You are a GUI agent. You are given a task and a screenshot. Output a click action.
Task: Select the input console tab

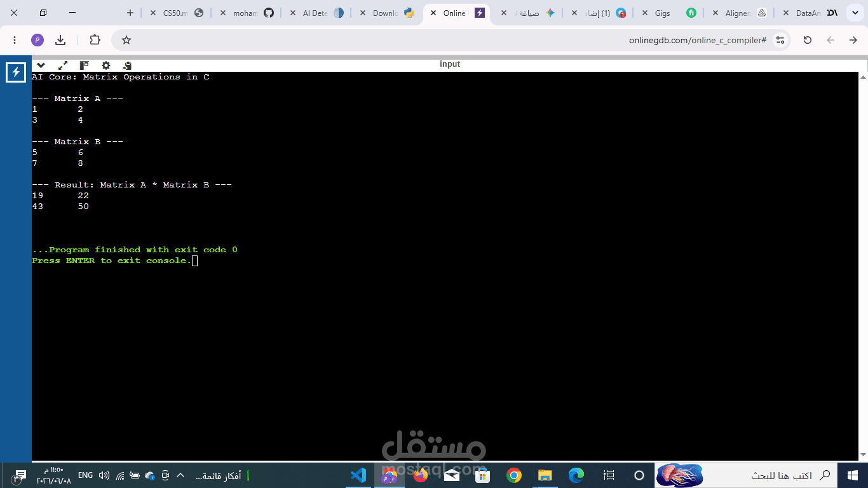(x=450, y=64)
